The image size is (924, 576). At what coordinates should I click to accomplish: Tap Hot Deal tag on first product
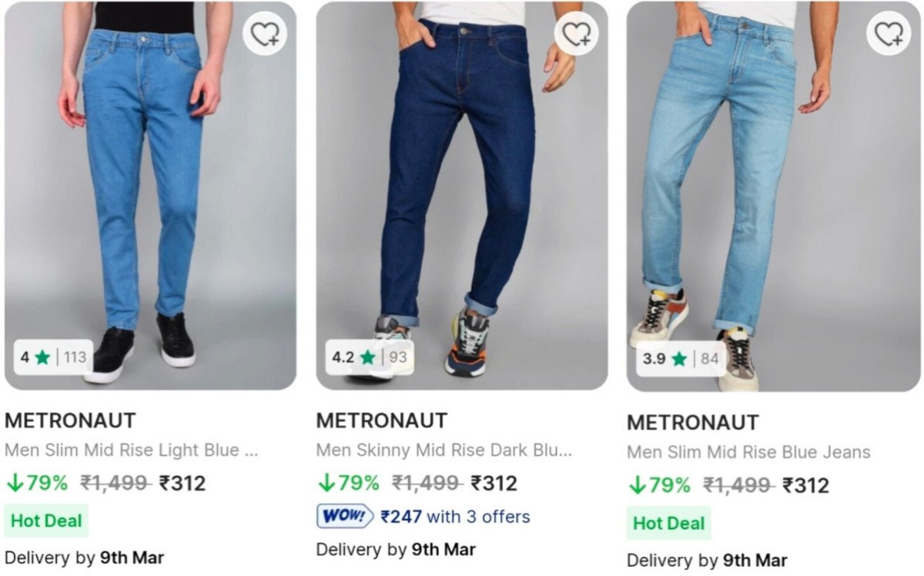[x=46, y=521]
